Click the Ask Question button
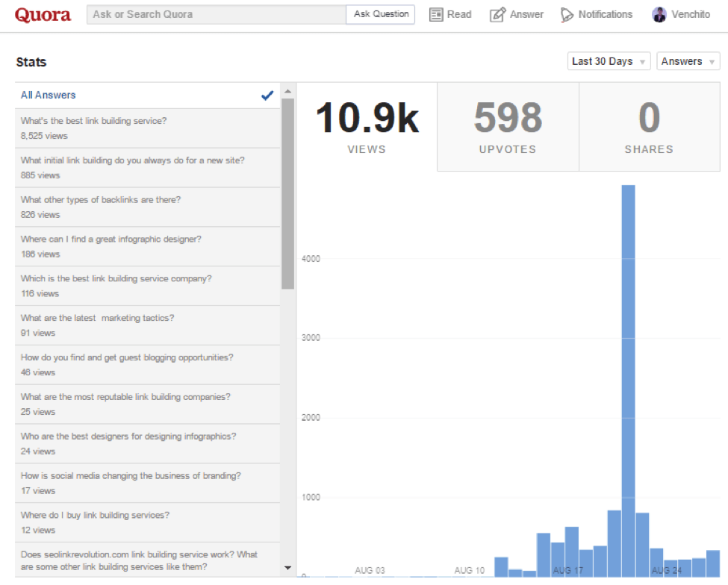728x585 pixels. click(x=381, y=14)
